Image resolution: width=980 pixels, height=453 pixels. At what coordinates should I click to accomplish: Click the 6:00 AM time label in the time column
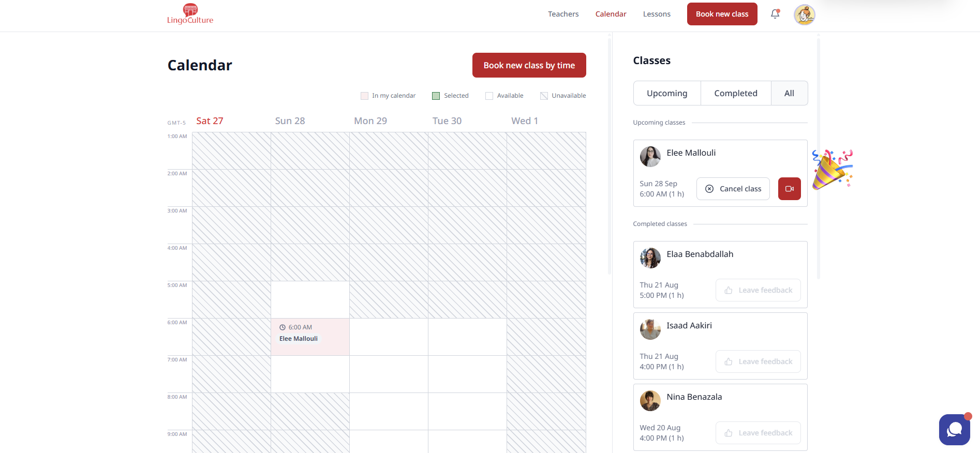coord(177,323)
